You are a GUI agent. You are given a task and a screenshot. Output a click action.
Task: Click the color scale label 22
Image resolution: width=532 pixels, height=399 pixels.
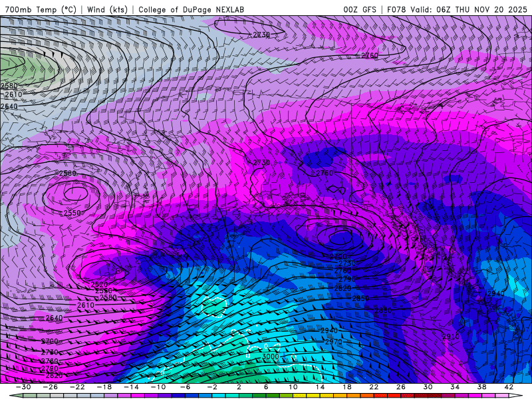coord(374,387)
